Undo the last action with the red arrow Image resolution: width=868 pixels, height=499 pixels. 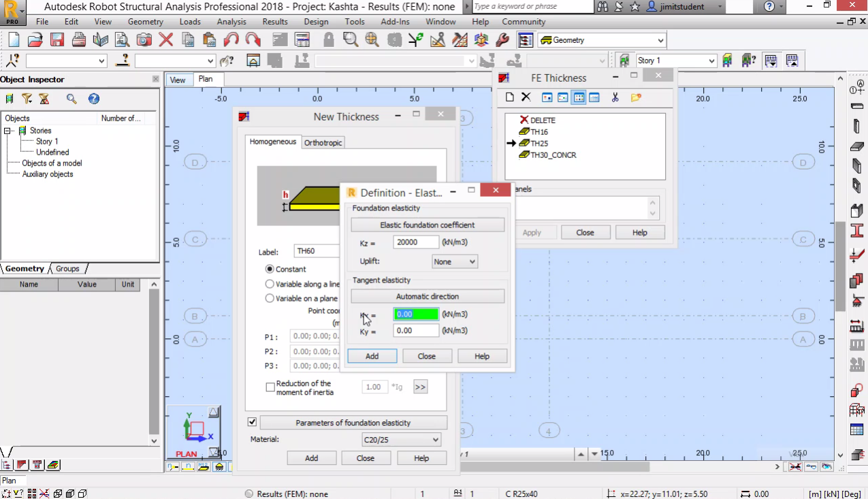tap(231, 40)
